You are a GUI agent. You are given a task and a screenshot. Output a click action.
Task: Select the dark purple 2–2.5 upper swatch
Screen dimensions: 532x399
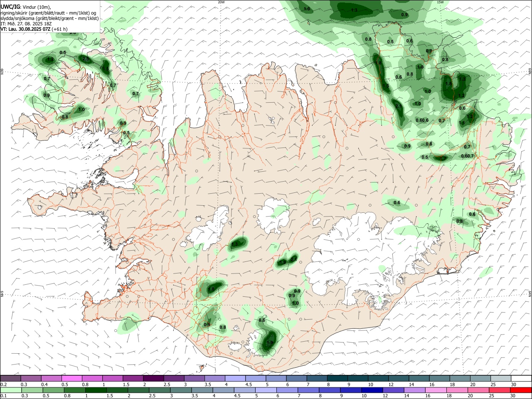(153, 378)
